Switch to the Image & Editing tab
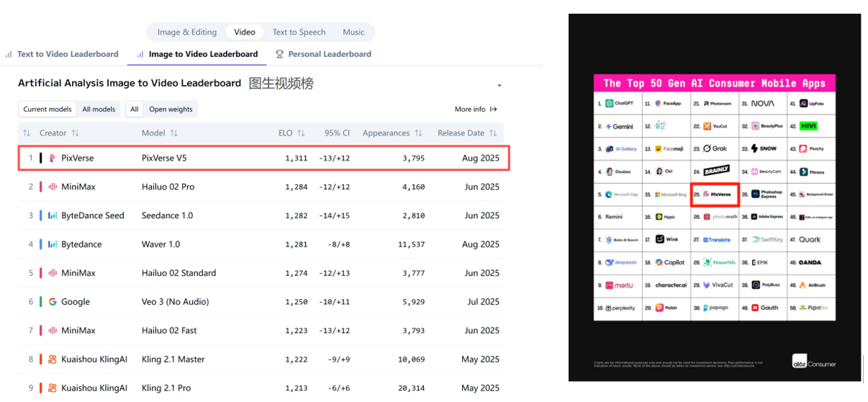Image resolution: width=868 pixels, height=402 pixels. (187, 32)
